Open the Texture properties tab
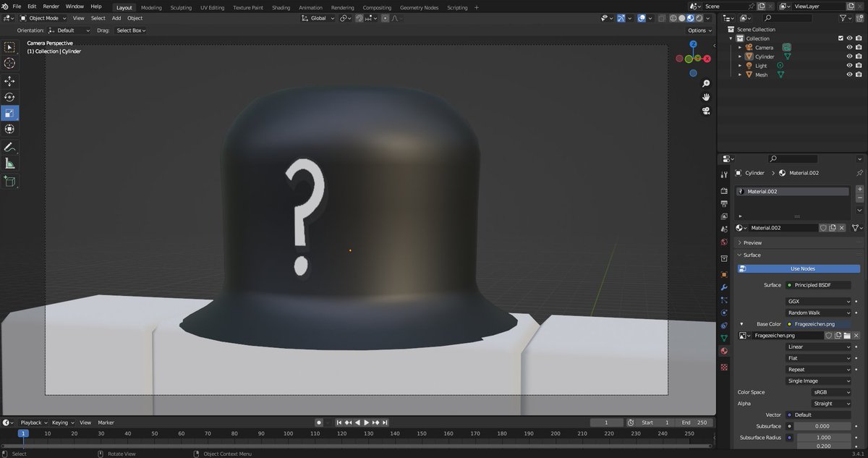868x458 pixels. [724, 368]
